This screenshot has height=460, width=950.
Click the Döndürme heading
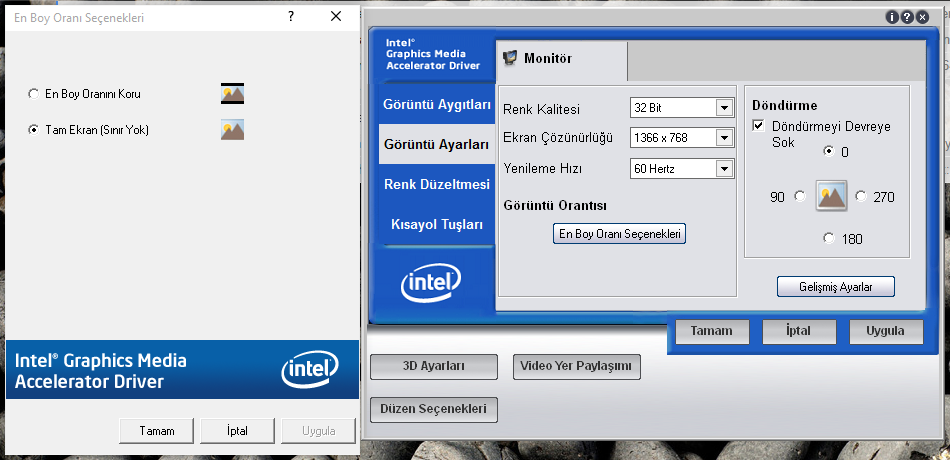point(785,105)
